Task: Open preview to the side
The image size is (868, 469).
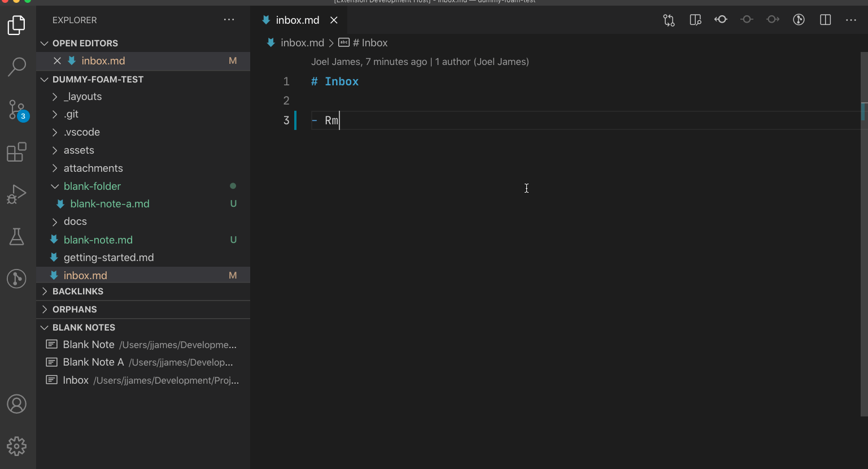Action: (x=695, y=20)
